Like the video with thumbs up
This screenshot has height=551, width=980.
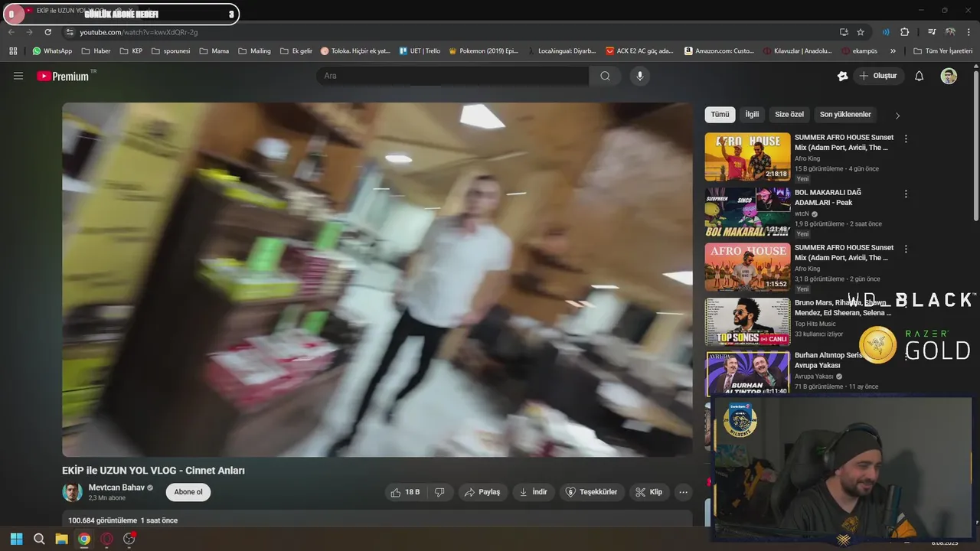click(x=406, y=492)
